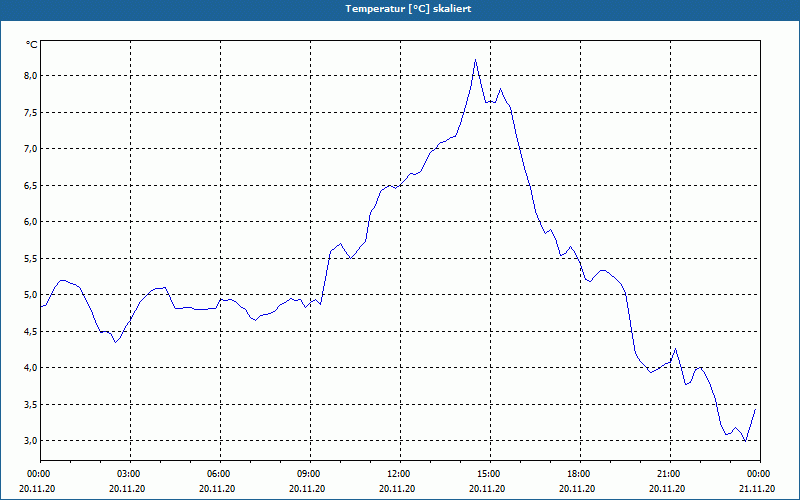Select the 15:00 time axis label
Screen dimensions: 800x500
pyautogui.click(x=490, y=474)
